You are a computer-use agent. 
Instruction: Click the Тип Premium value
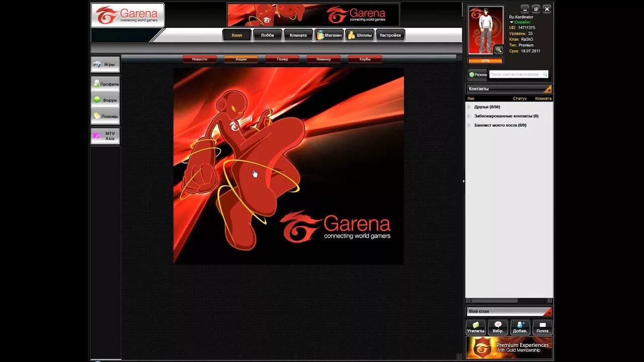(x=526, y=45)
